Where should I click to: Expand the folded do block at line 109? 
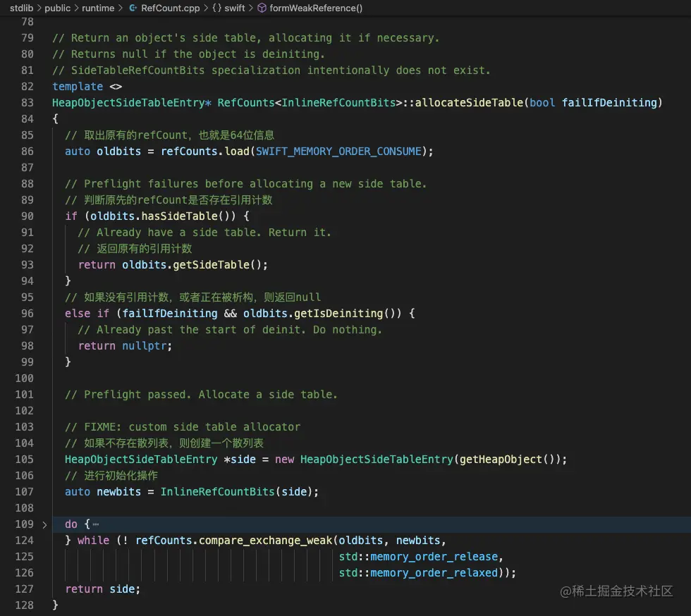point(44,525)
